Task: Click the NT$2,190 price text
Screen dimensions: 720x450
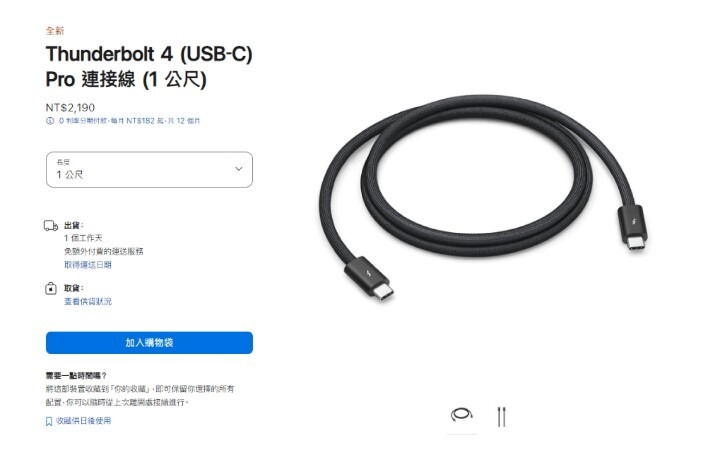Action: [70, 107]
